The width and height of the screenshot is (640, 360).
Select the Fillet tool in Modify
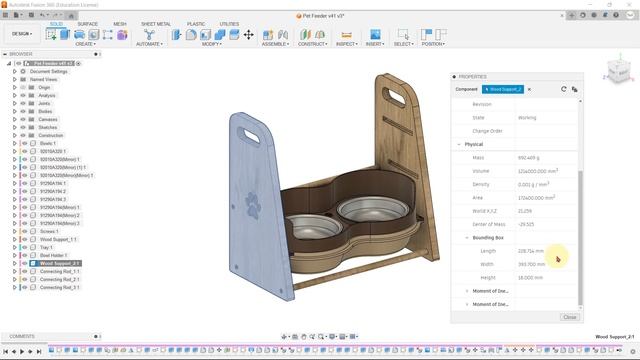coord(191,35)
